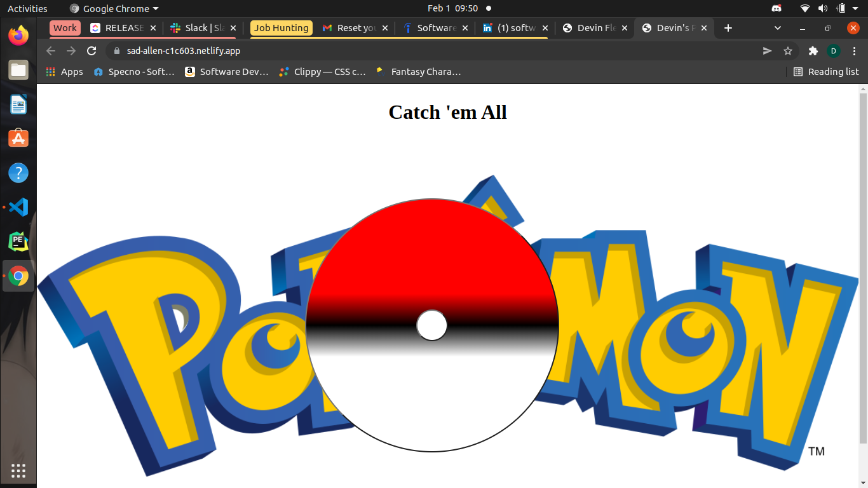Viewport: 868px width, 488px height.
Task: Switch to the Devin Fle tab
Action: click(x=595, y=28)
